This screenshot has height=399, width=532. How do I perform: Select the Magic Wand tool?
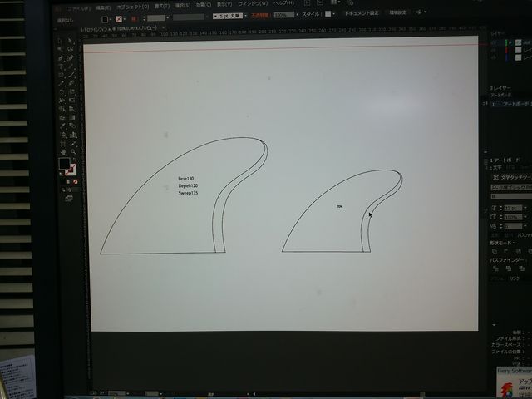[61, 50]
